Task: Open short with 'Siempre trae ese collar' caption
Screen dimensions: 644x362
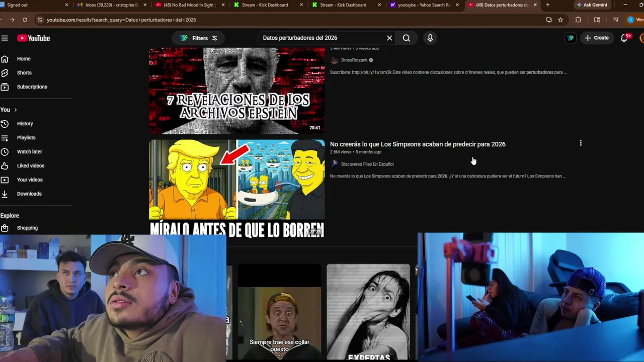Action: 279,312
